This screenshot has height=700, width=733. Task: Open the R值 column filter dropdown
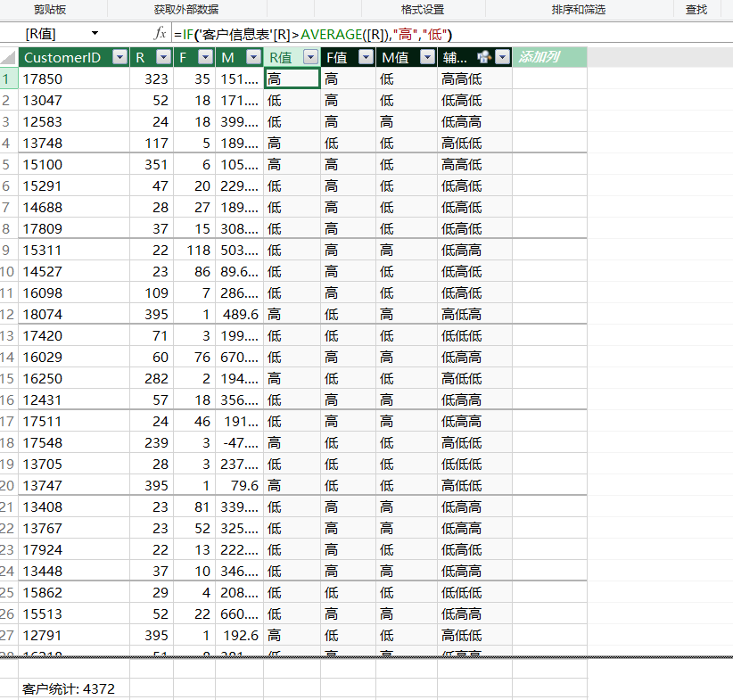tap(311, 57)
